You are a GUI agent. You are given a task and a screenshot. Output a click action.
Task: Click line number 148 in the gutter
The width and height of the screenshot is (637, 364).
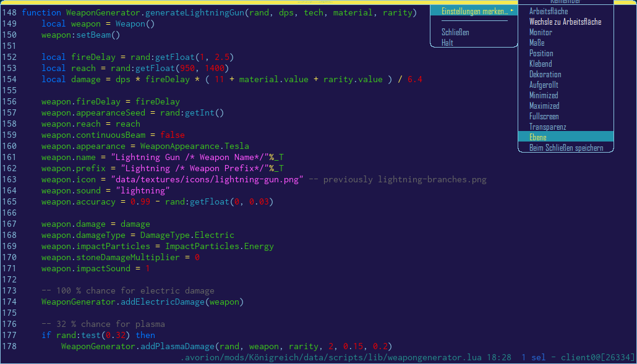click(x=9, y=12)
